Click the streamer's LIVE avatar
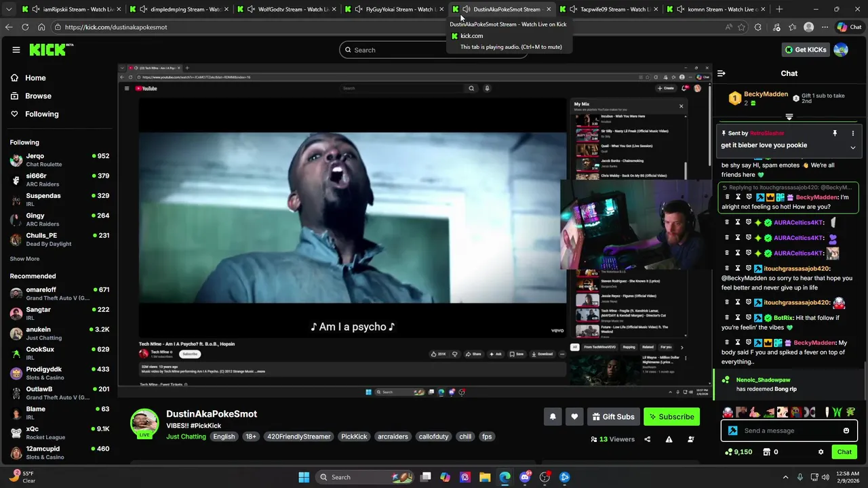This screenshot has width=868, height=488. (x=144, y=424)
